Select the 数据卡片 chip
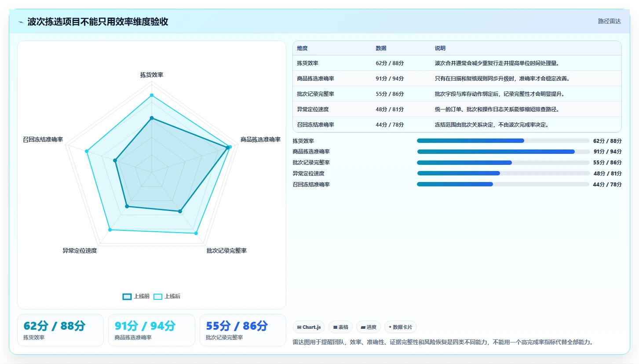 (x=400, y=327)
